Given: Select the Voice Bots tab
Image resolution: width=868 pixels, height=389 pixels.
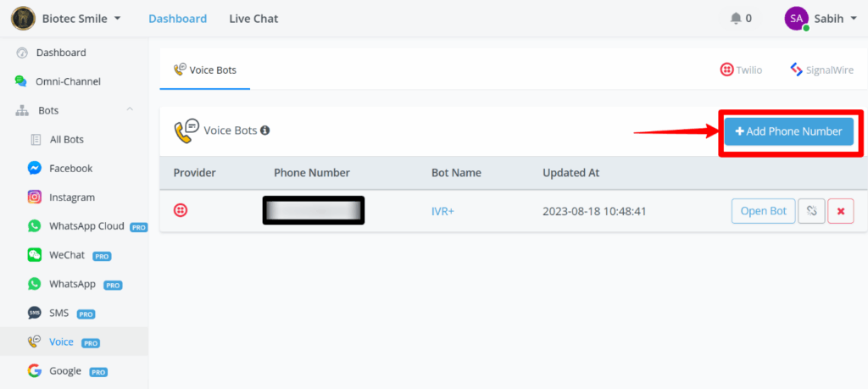Looking at the screenshot, I should coord(205,69).
